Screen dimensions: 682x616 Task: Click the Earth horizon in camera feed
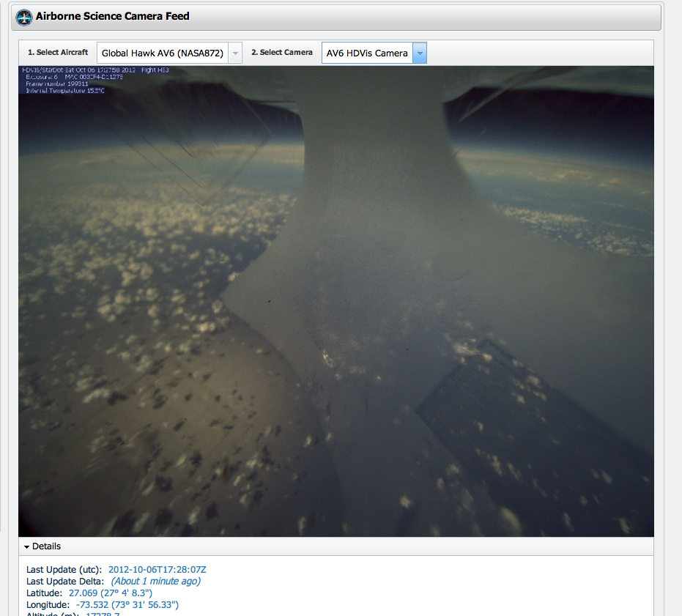(147, 146)
